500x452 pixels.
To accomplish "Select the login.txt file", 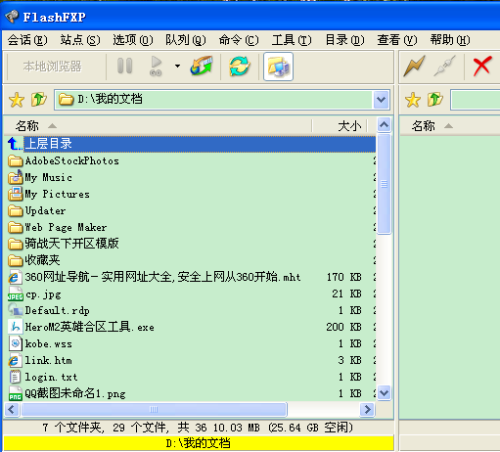I will point(51,377).
